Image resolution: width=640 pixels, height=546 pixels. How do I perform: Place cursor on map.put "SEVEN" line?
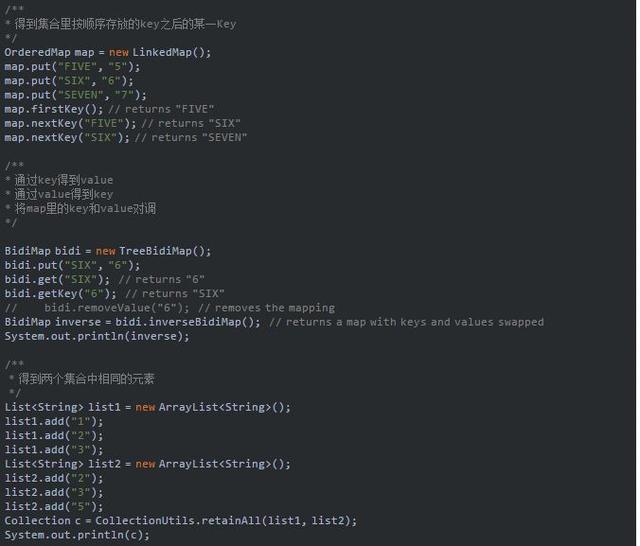pos(70,94)
